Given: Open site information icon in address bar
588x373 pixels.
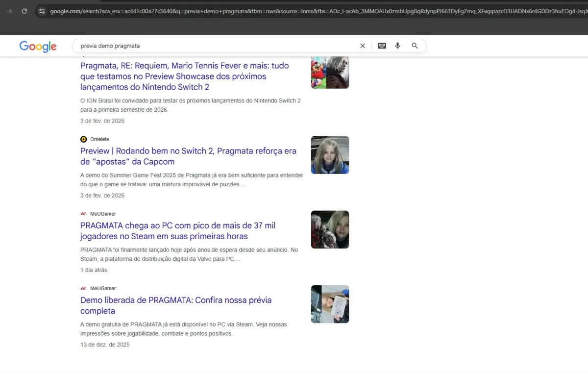Looking at the screenshot, I should [x=42, y=11].
